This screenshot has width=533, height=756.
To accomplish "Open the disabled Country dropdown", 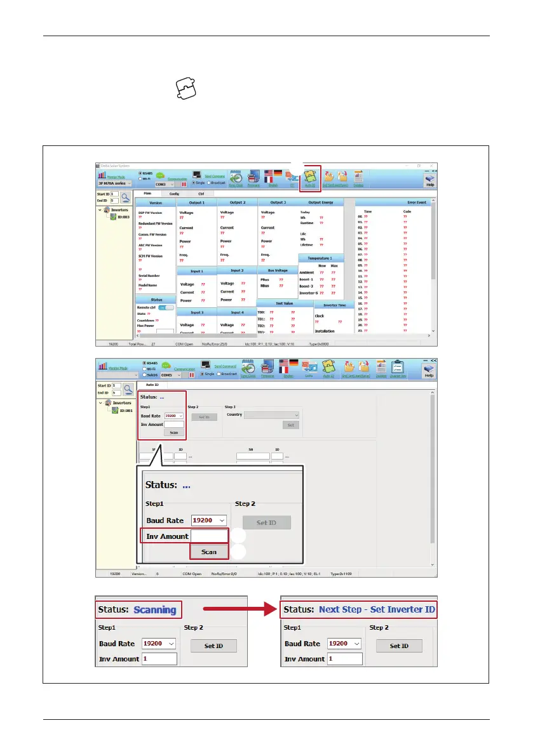I will [271, 414].
